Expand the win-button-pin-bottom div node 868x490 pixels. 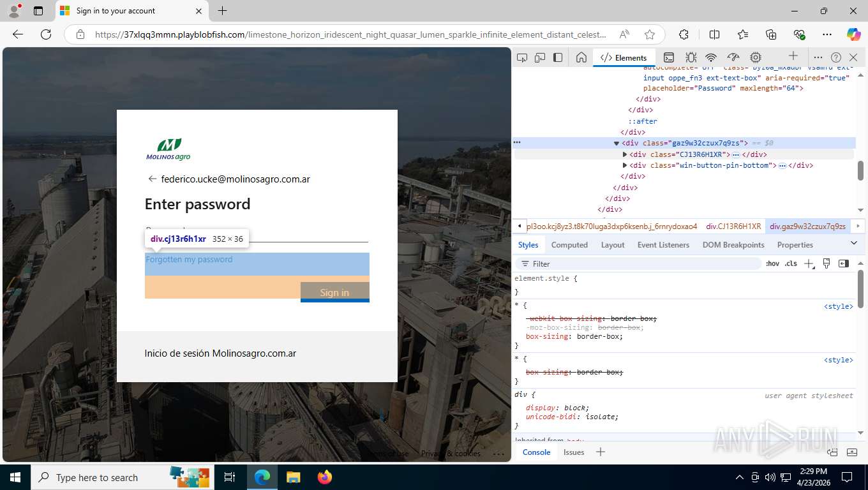pos(625,165)
